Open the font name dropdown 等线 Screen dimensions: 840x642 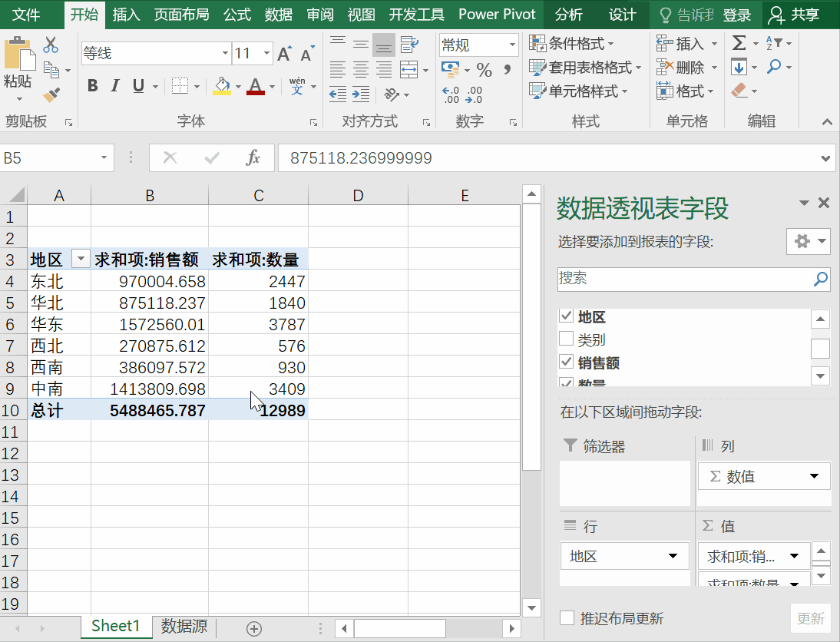(x=225, y=54)
